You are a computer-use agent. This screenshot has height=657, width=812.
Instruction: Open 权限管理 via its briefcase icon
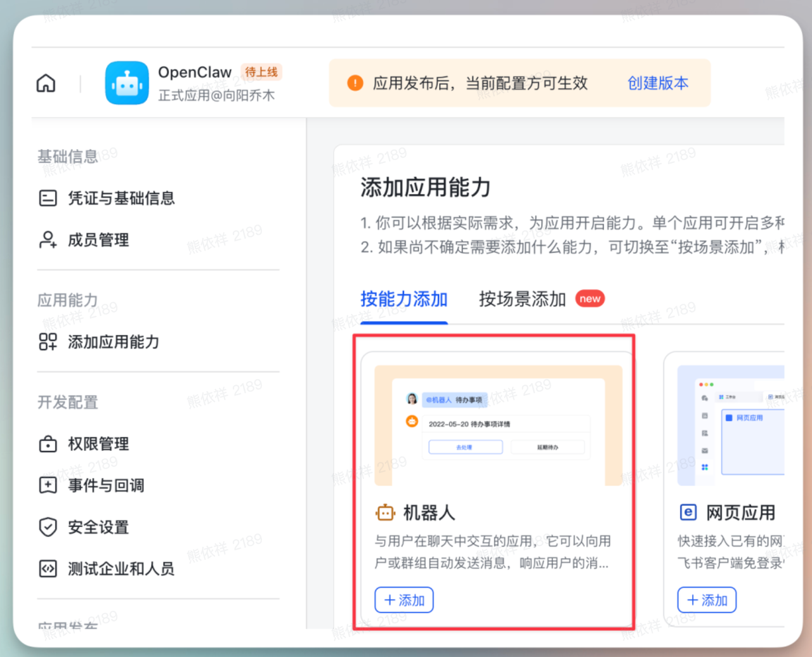point(48,444)
